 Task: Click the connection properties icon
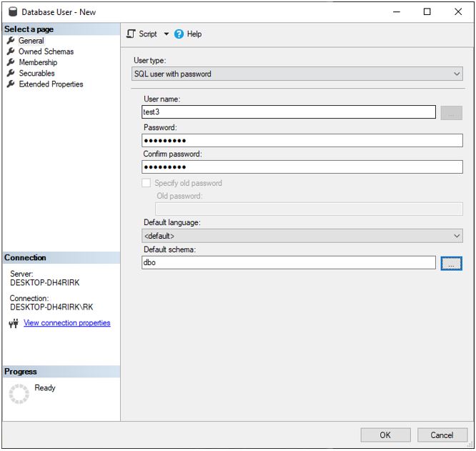[x=14, y=323]
